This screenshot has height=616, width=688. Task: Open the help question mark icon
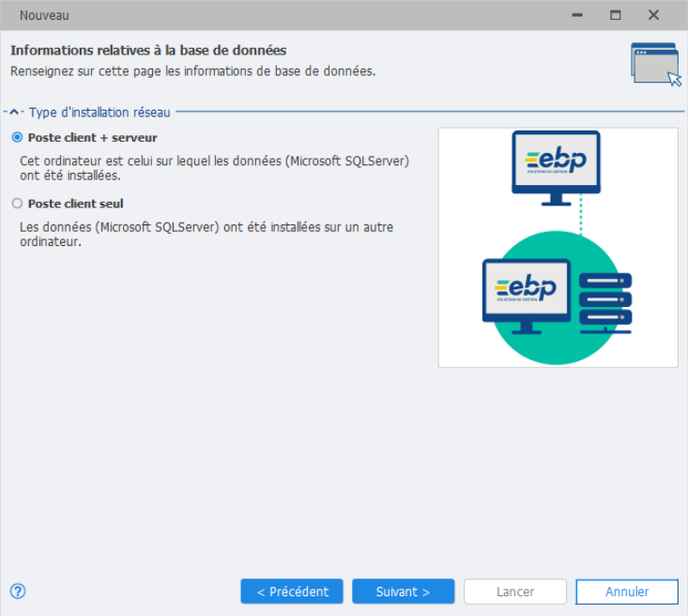pyautogui.click(x=17, y=592)
